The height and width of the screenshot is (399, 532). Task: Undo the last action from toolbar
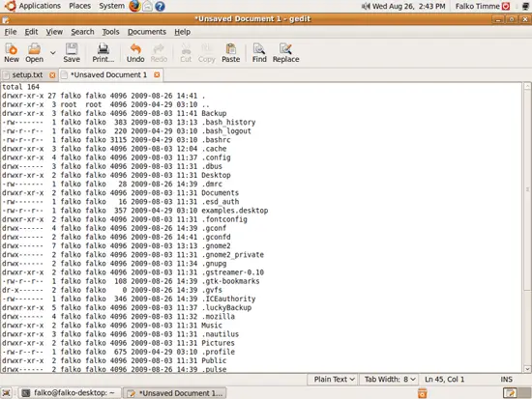coord(135,53)
